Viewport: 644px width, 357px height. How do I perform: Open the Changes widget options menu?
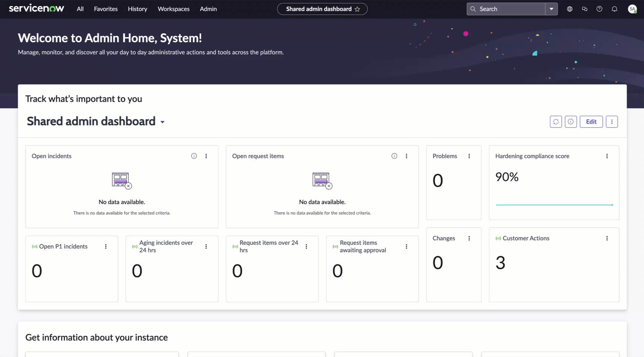click(469, 238)
